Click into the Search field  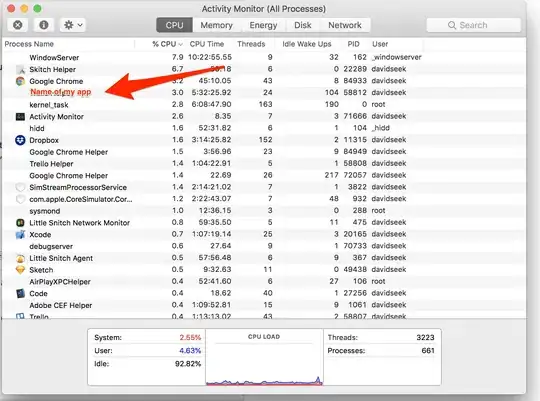[x=474, y=25]
